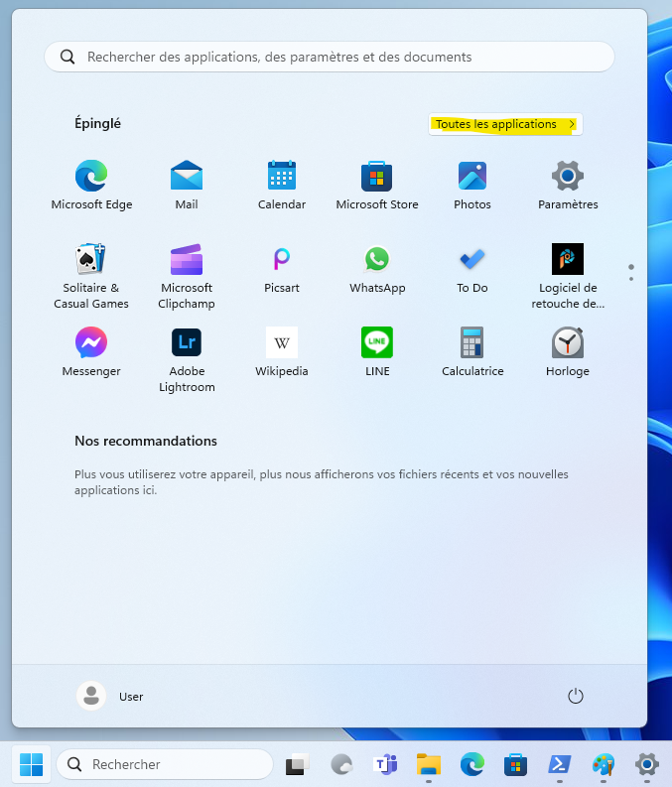The height and width of the screenshot is (787, 672).
Task: Open Task View from the taskbar
Action: point(297,764)
